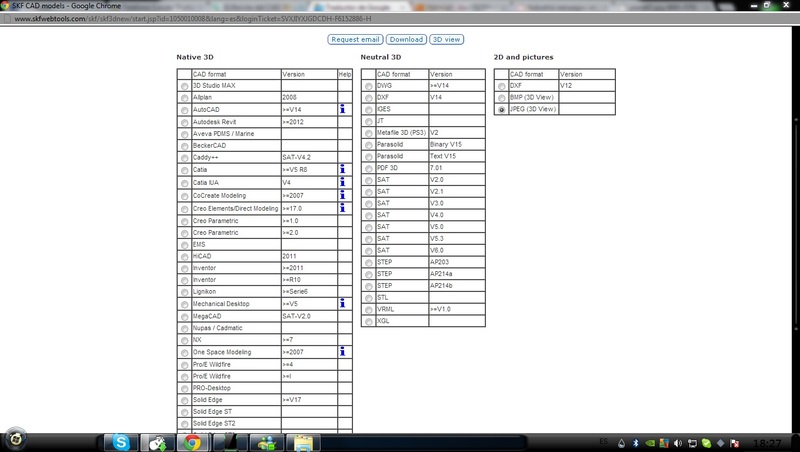Click the 'PRO-Desktop' format name

[211, 388]
